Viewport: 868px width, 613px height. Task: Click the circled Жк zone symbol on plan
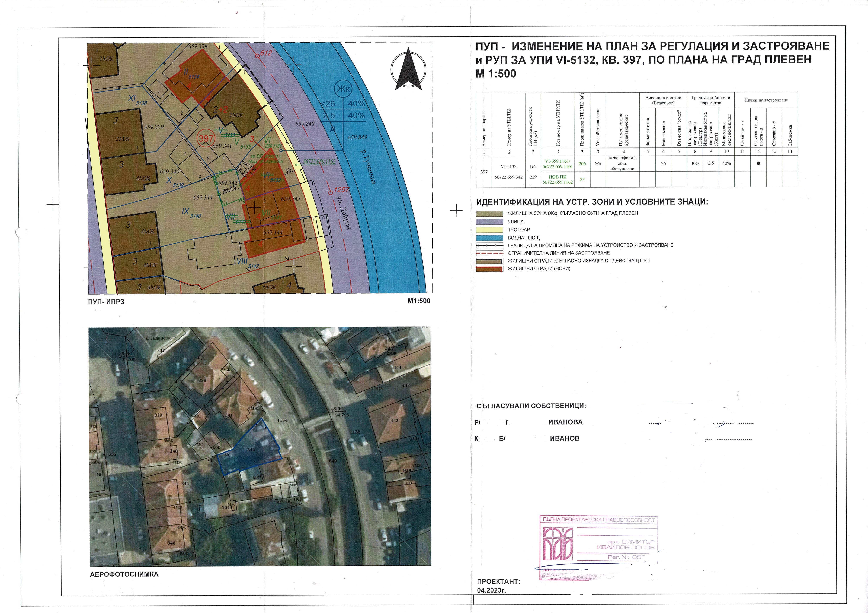343,89
